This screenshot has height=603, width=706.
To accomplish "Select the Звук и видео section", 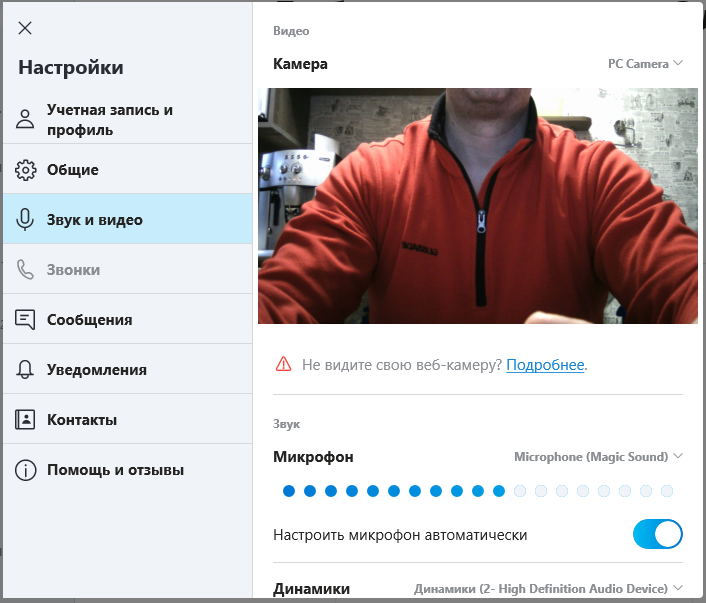I will (x=128, y=219).
